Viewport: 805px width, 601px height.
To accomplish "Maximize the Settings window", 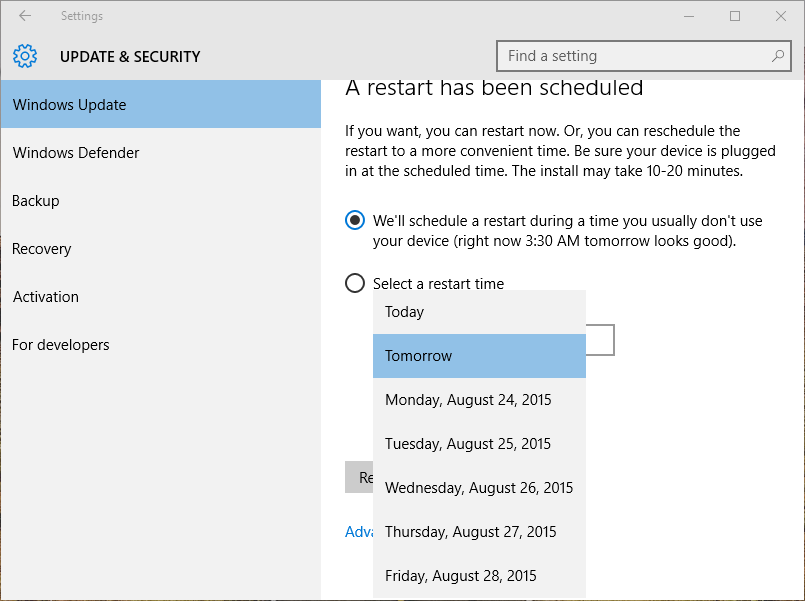I will coord(735,16).
